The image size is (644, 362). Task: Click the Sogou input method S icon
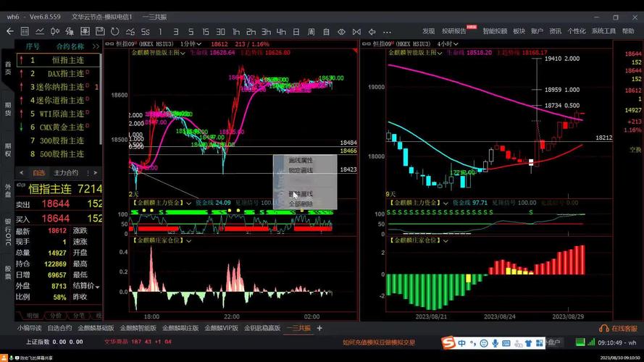448,342
